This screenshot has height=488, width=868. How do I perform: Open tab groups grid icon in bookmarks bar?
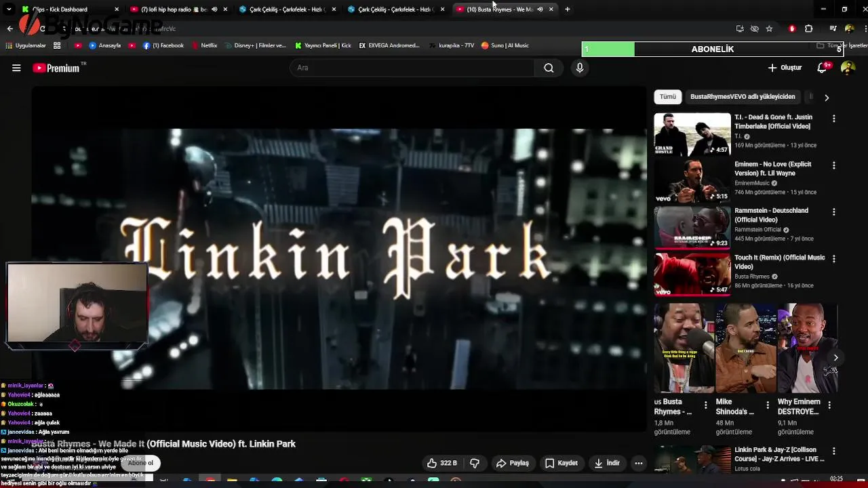pos(57,45)
